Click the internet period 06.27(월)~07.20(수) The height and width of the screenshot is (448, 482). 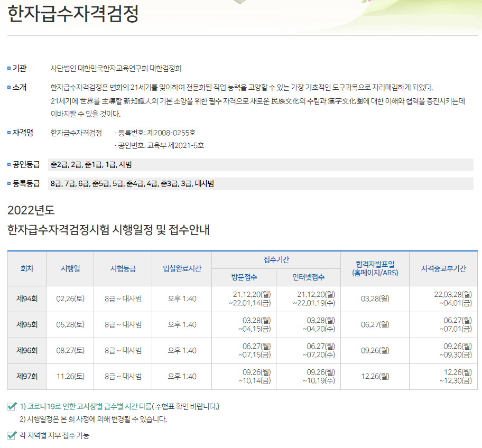tap(319, 350)
